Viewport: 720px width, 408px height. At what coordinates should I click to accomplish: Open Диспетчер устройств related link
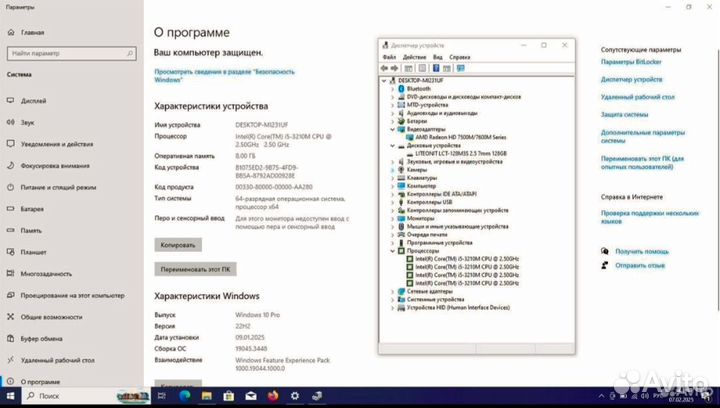pyautogui.click(x=631, y=79)
